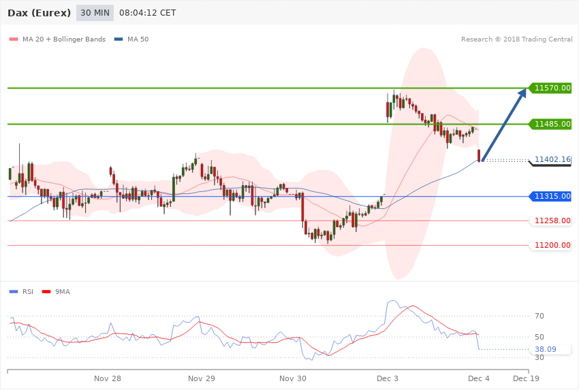The image size is (579, 392).
Task: Select the 11485.00 resistance price tag
Action: coord(550,125)
